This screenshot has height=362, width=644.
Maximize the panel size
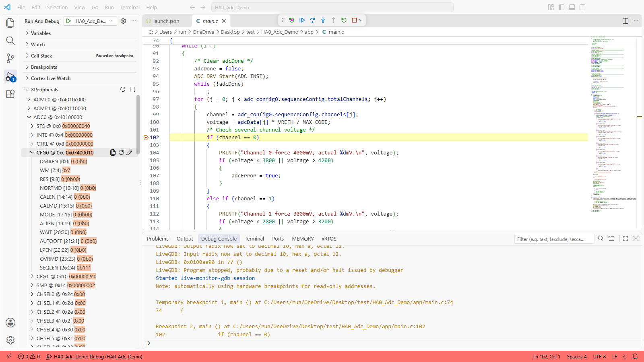[x=625, y=239]
